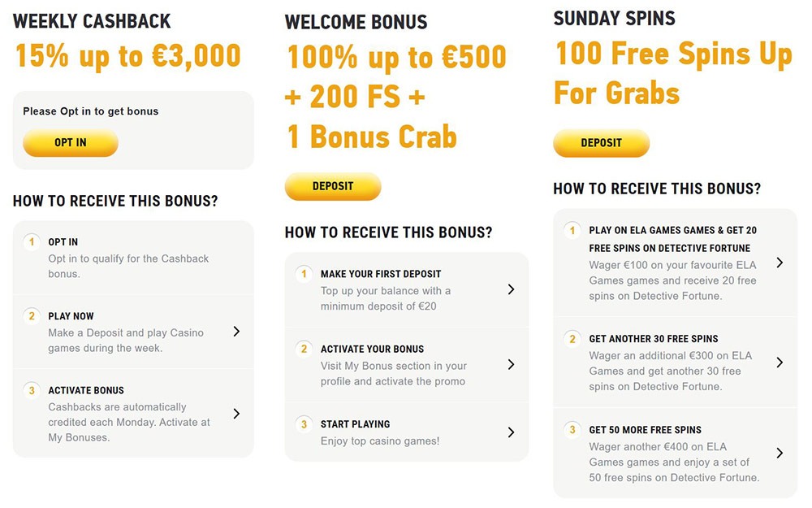The image size is (812, 508).
Task: Expand ACTIVATE YOUR BONUS chevron
Action: 511,364
